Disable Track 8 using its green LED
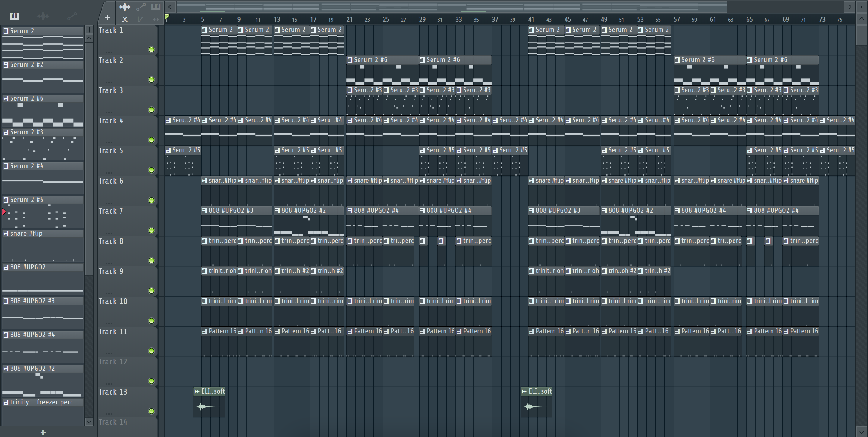 click(152, 260)
